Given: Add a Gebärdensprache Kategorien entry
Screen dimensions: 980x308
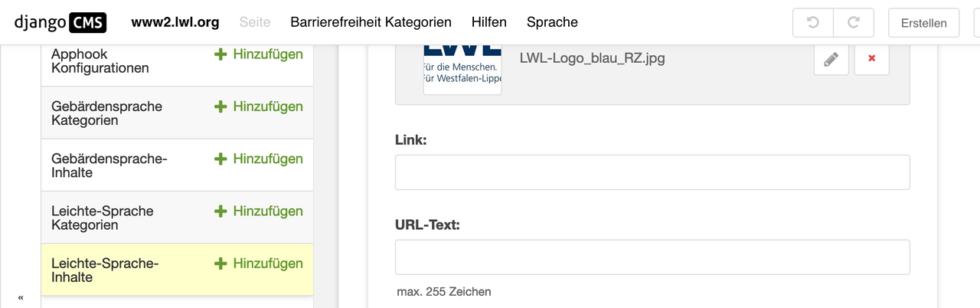Looking at the screenshot, I should [259, 106].
